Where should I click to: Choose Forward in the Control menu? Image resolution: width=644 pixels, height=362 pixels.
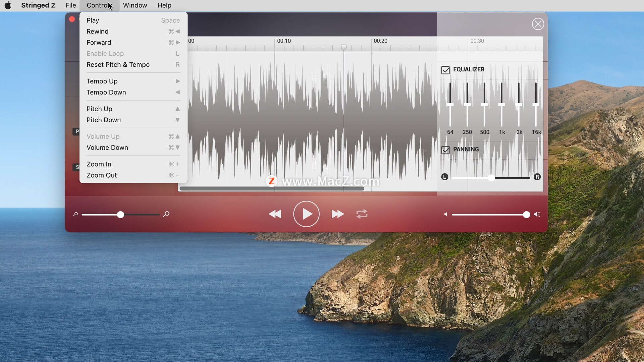click(x=133, y=43)
